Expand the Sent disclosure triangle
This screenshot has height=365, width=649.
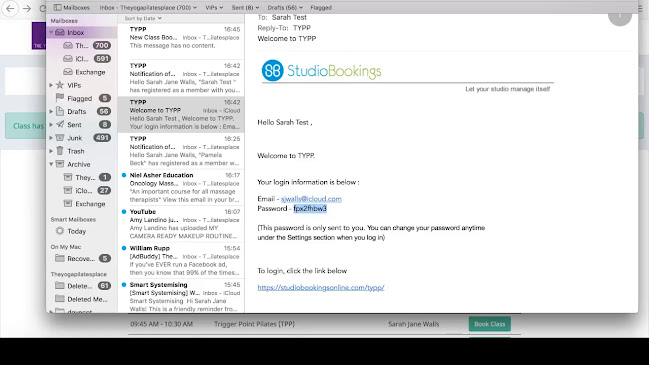[x=51, y=125]
